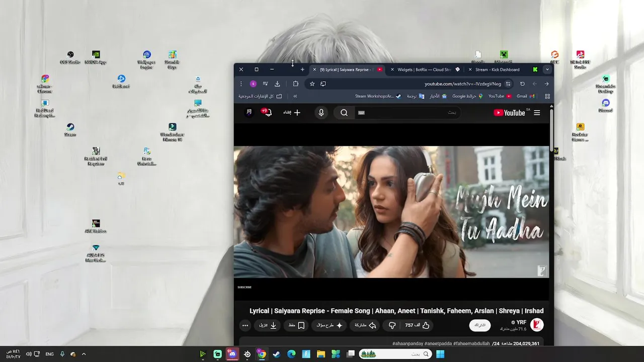Open the Google Maps bookmark

tap(467, 96)
